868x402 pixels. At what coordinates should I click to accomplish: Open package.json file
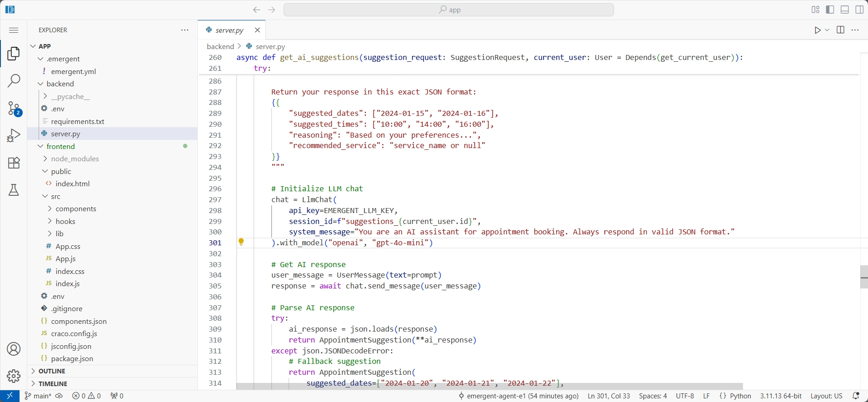[112, 359]
